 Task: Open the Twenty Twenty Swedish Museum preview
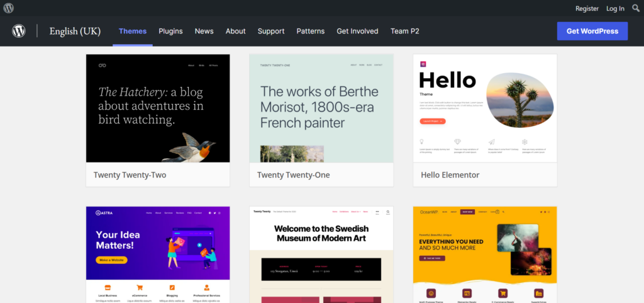pyautogui.click(x=321, y=254)
